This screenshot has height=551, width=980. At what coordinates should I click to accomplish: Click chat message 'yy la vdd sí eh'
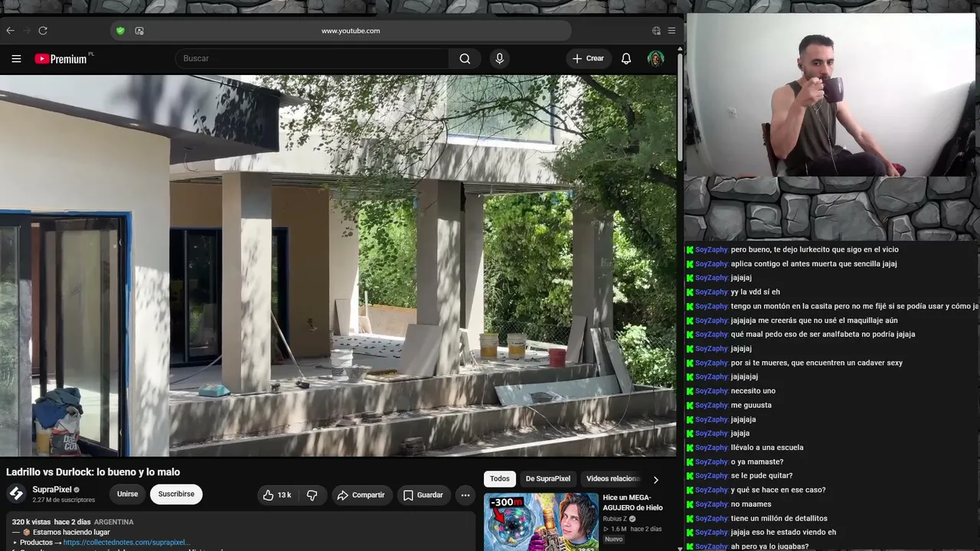[756, 292]
